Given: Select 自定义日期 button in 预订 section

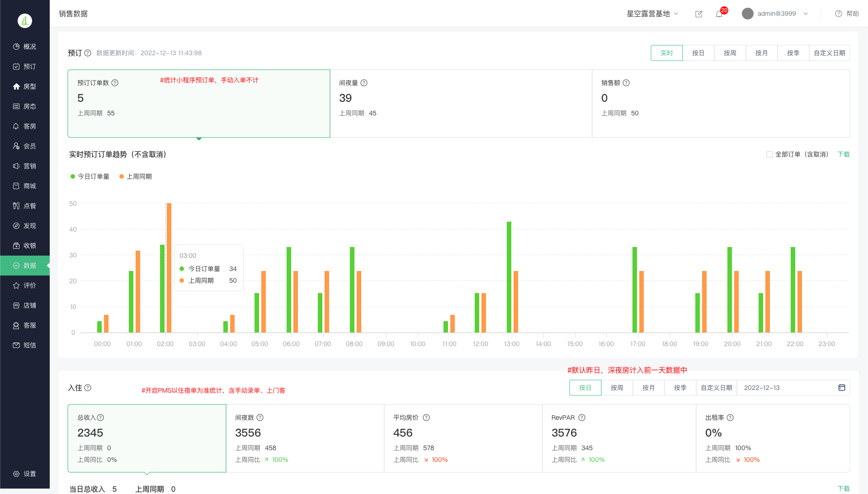Looking at the screenshot, I should point(829,53).
